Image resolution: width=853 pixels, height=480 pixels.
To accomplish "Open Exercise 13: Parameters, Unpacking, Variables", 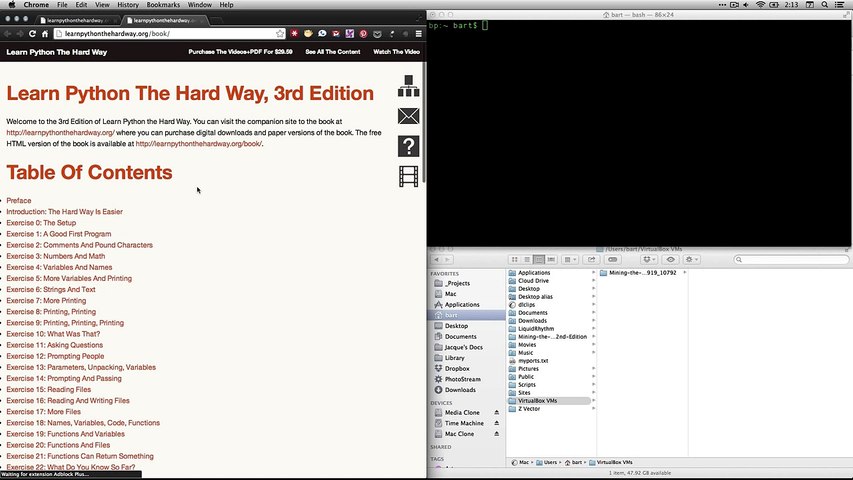I will tap(81, 367).
